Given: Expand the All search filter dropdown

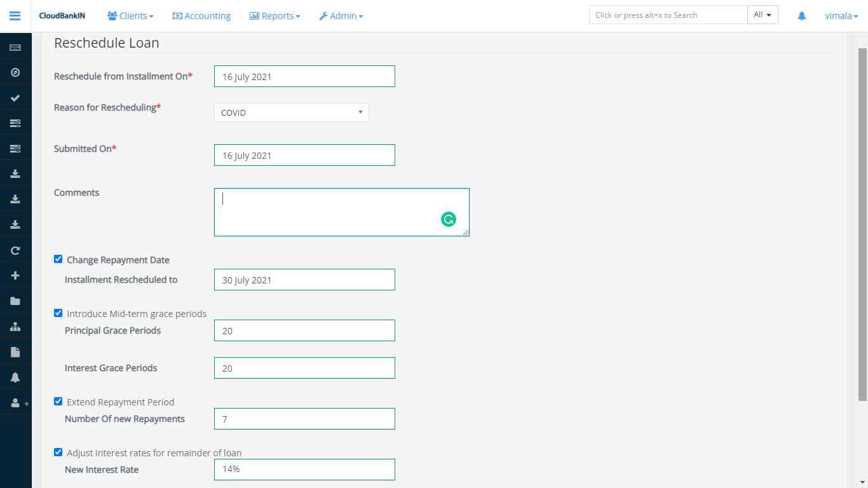Looking at the screenshot, I should pos(763,15).
